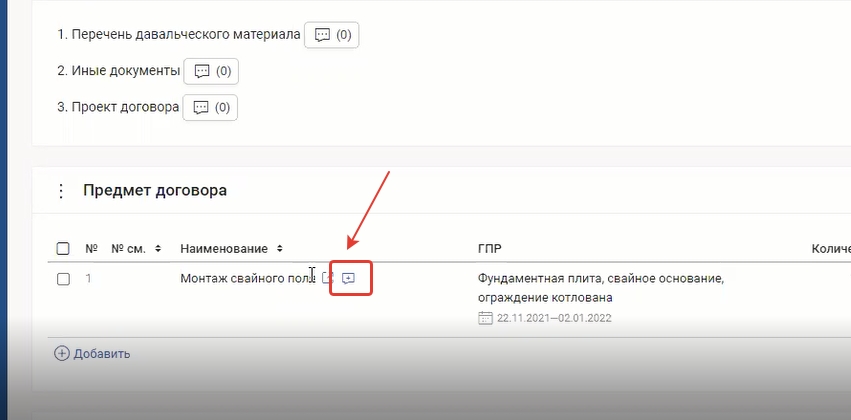The width and height of the screenshot is (851, 420).
Task: Open the three-dot menu of Предмет договора
Action: [x=60, y=191]
